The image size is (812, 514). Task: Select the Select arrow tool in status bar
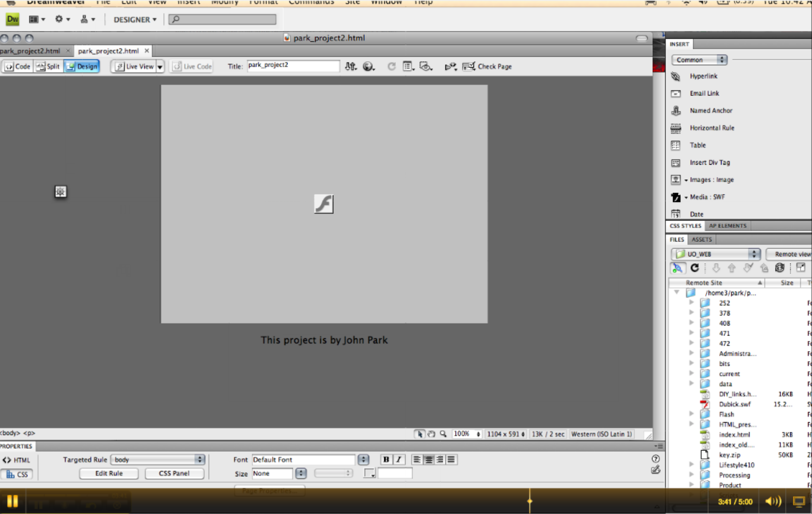tap(419, 434)
